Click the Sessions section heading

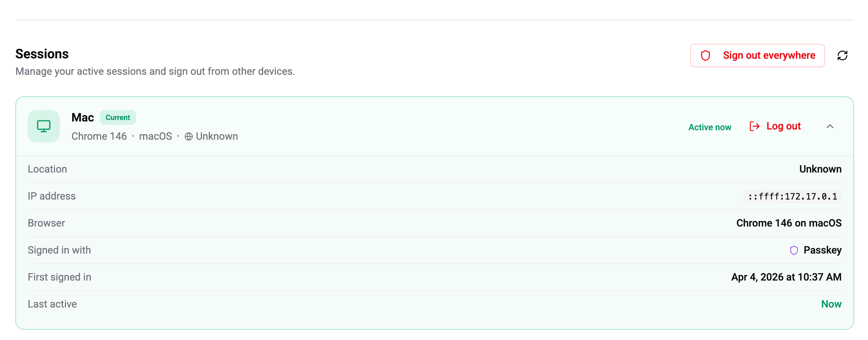pos(42,54)
